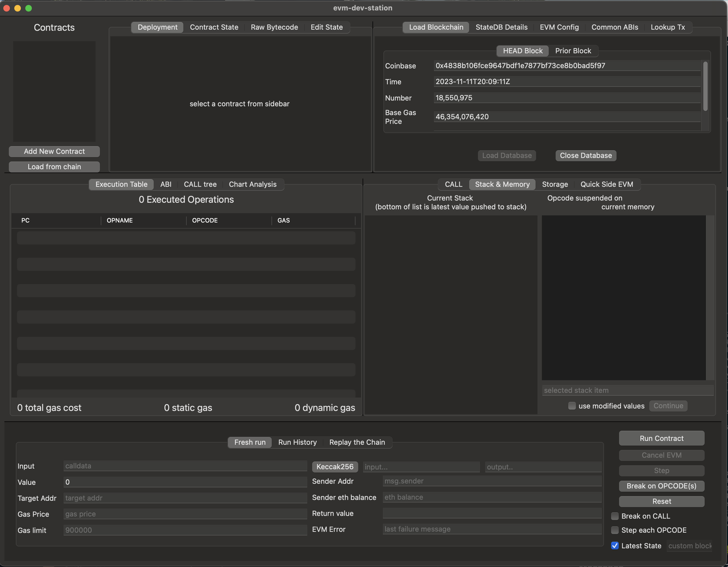This screenshot has width=728, height=567.
Task: Click Break on OPCODE(s) button
Action: point(661,486)
